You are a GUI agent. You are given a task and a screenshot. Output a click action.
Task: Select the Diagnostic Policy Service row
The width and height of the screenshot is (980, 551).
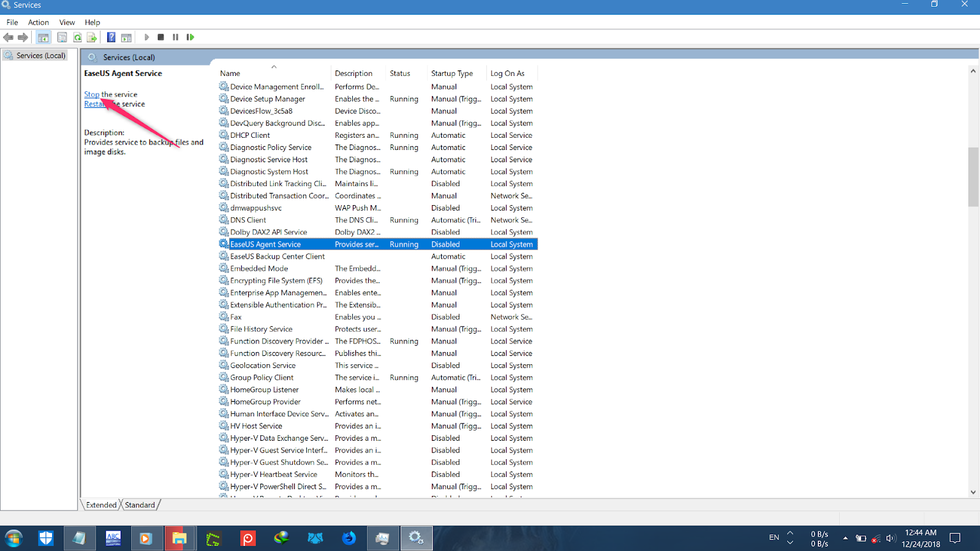[378, 148]
